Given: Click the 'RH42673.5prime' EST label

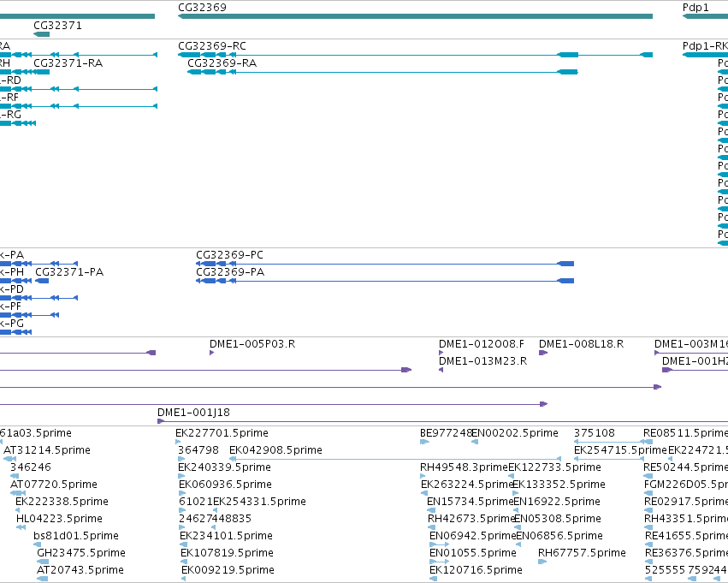Looking at the screenshot, I should pyautogui.click(x=471, y=519).
